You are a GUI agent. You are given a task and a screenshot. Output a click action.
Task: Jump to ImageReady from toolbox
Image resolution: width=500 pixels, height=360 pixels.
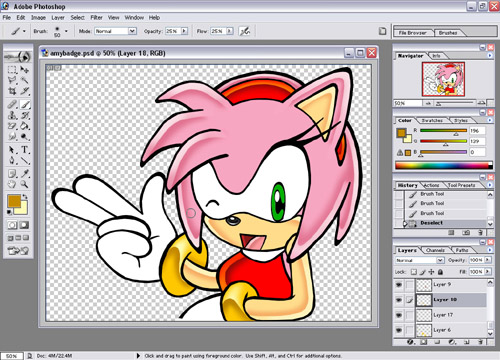18,250
